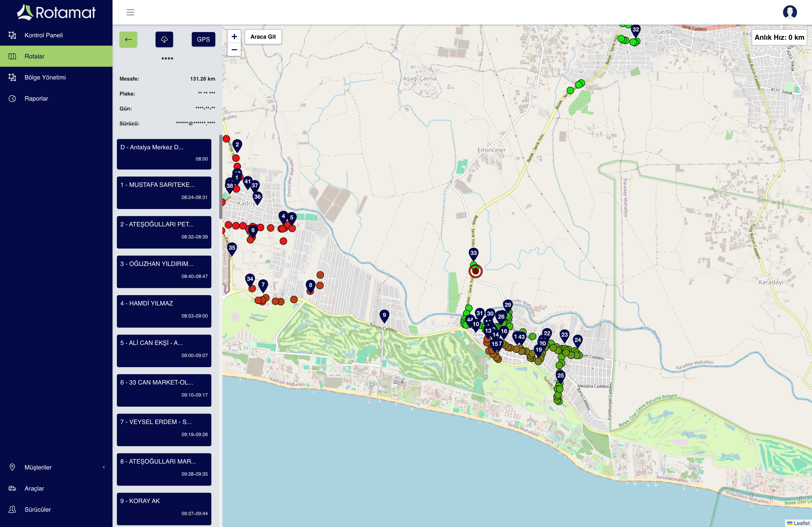The height and width of the screenshot is (527, 812).
Task: Zoom out on the map
Action: coord(234,50)
